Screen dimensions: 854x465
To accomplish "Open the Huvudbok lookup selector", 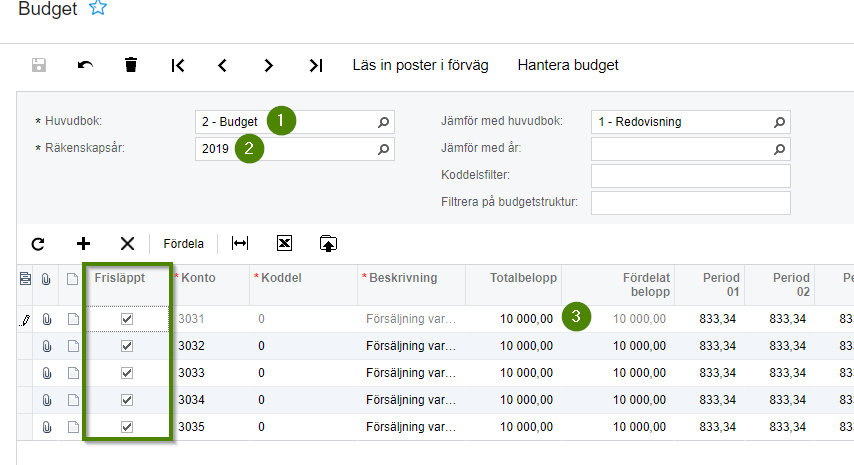I will (x=383, y=122).
